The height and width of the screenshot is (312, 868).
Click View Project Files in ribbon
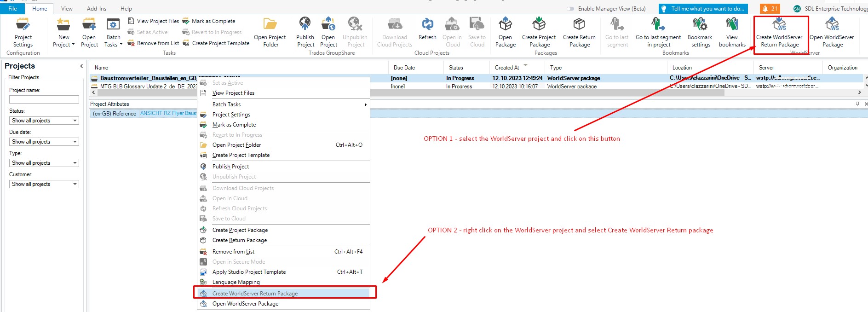(153, 21)
